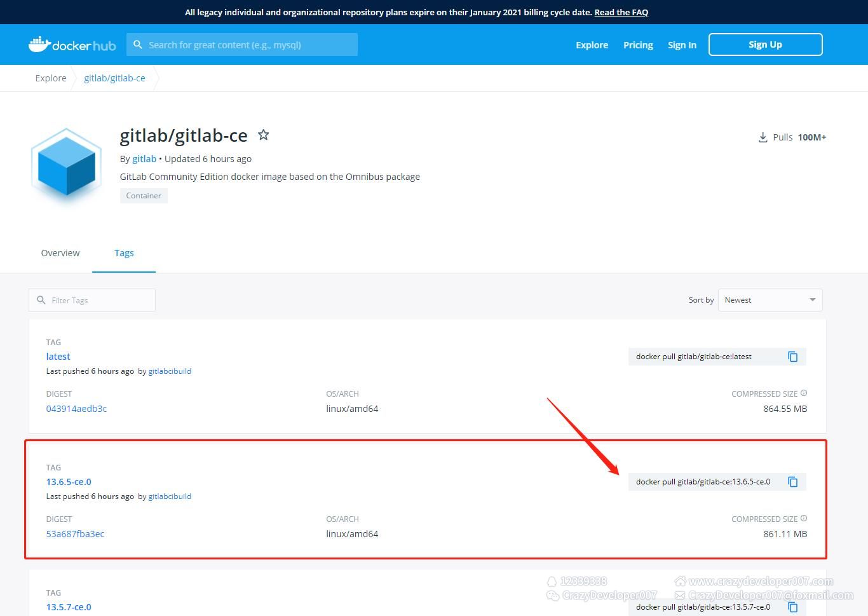Focus the Docker Hub search field

tap(242, 44)
